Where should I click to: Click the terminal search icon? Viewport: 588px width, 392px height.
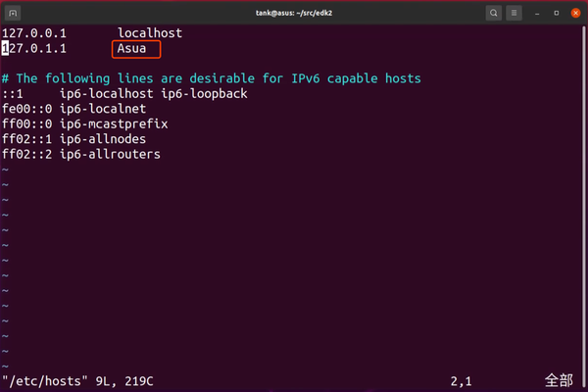(x=493, y=13)
